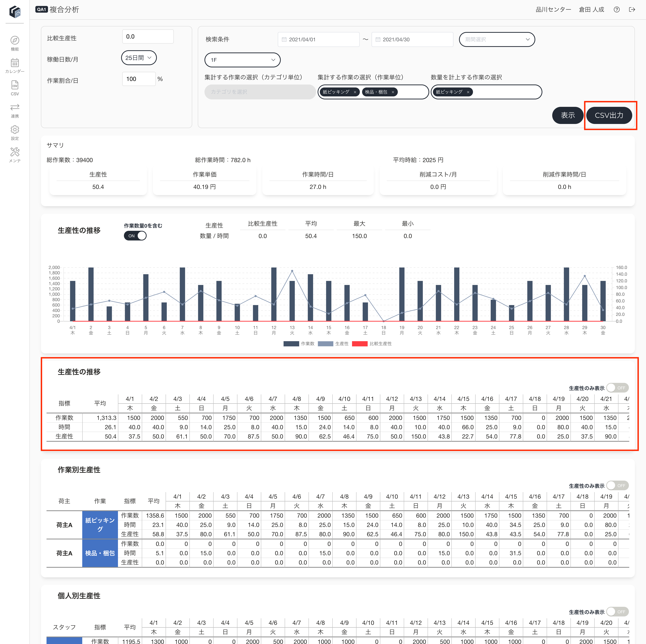Remove 紙ピッキング tag from 数量を計上する作業

(468, 92)
